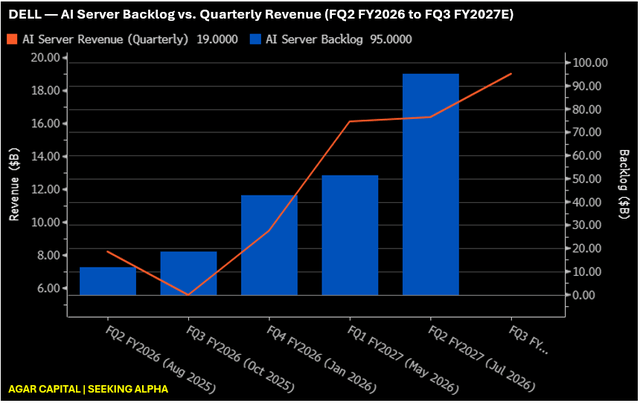Click the 0.00 right axis tick label
This screenshot has width=640, height=403.
[584, 295]
